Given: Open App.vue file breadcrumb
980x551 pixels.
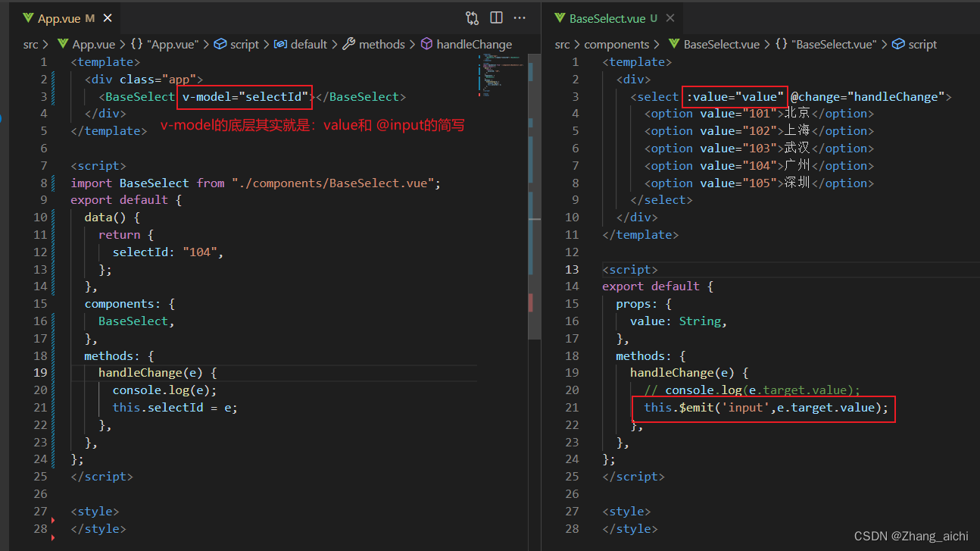Looking at the screenshot, I should [94, 45].
